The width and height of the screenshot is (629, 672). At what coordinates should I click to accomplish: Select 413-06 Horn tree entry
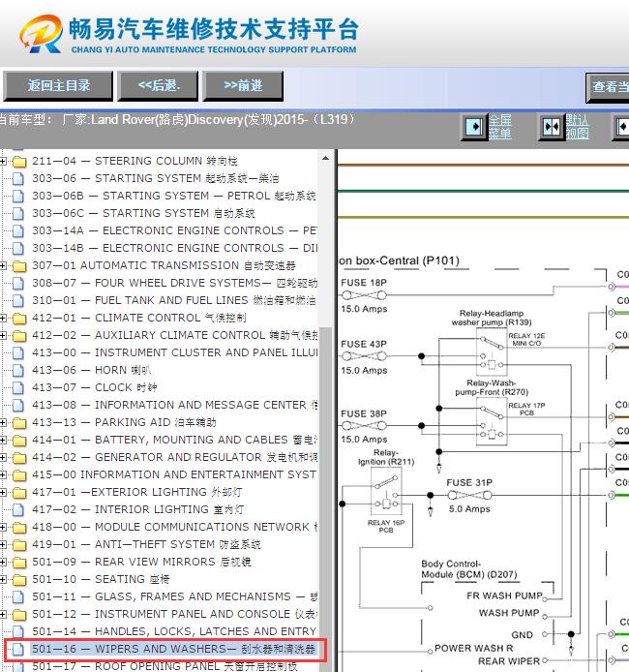tap(92, 370)
